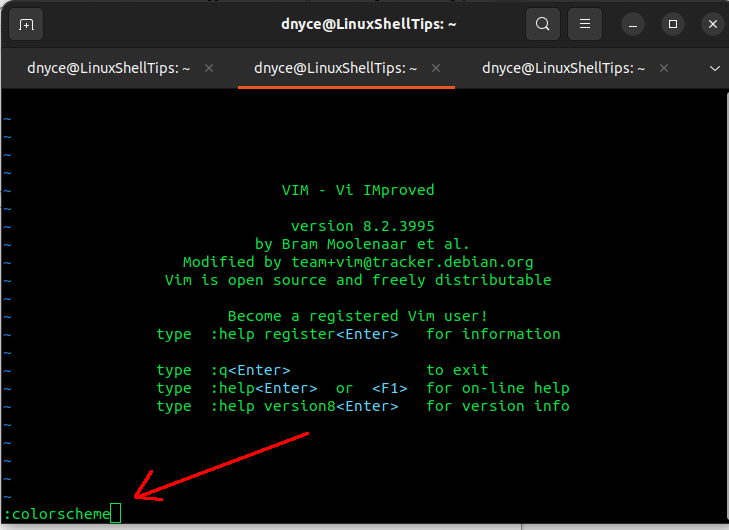This screenshot has width=729, height=530.
Task: Expand the tab list dropdown chevron
Action: pos(715,69)
